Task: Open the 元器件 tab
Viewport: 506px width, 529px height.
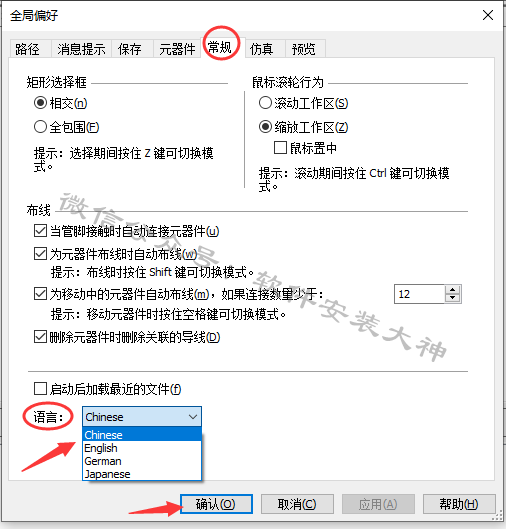Action: coord(177,49)
